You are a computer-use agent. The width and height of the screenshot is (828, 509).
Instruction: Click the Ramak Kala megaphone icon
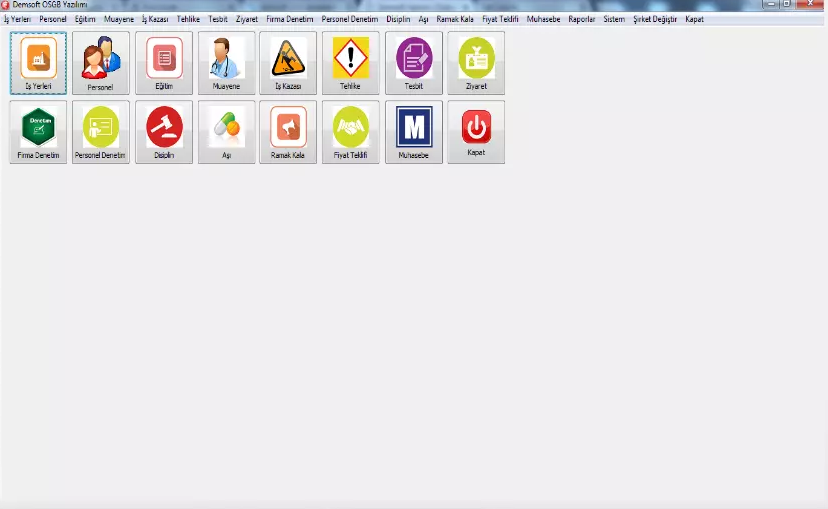(x=288, y=131)
